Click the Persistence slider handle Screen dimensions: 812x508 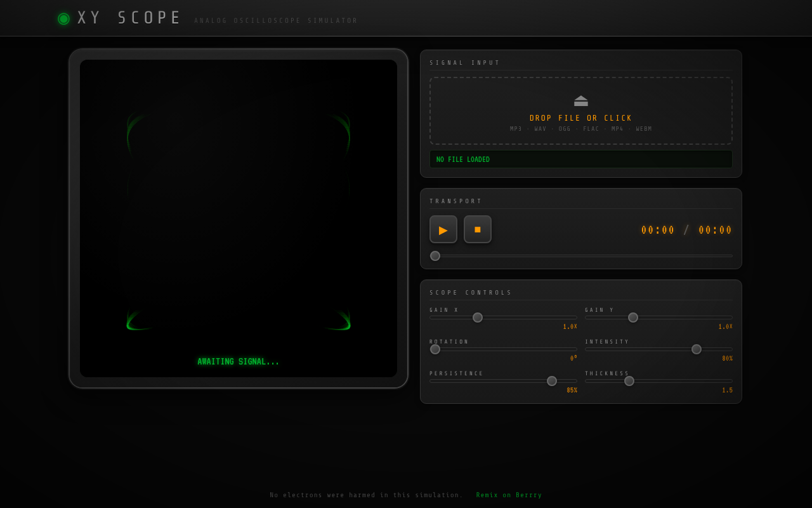point(552,381)
